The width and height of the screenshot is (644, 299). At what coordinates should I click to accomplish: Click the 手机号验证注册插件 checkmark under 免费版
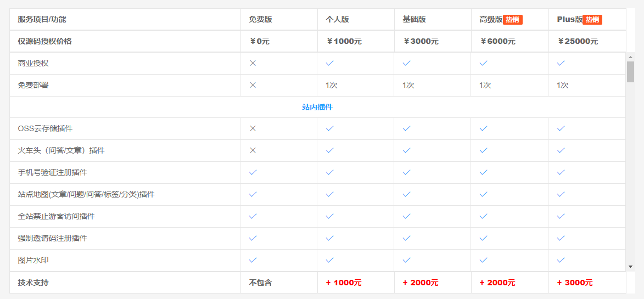tap(253, 172)
